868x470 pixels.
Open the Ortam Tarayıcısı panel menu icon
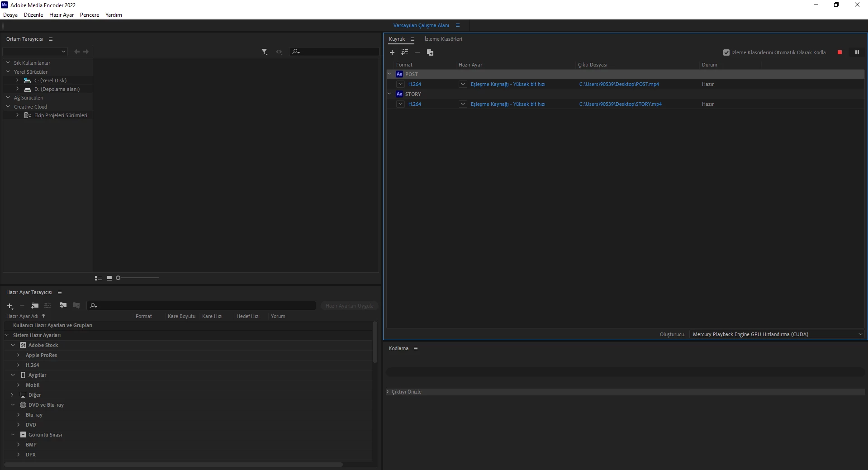[x=51, y=39]
